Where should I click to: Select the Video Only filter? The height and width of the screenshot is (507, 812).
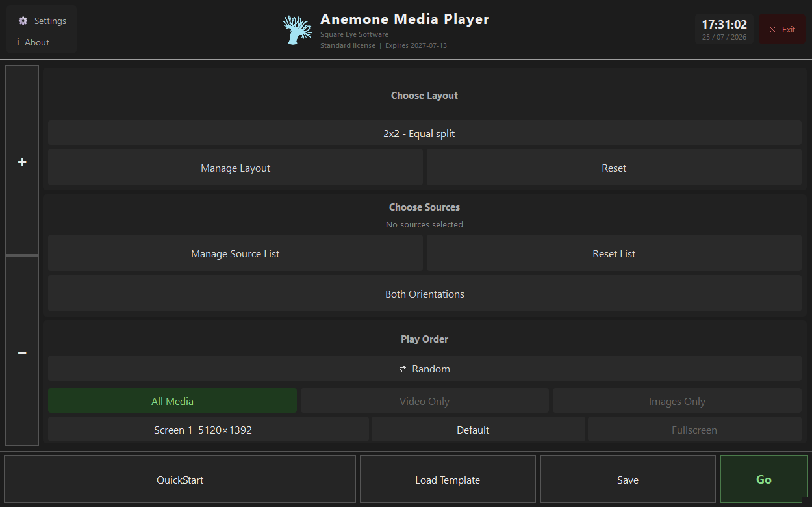pyautogui.click(x=424, y=401)
